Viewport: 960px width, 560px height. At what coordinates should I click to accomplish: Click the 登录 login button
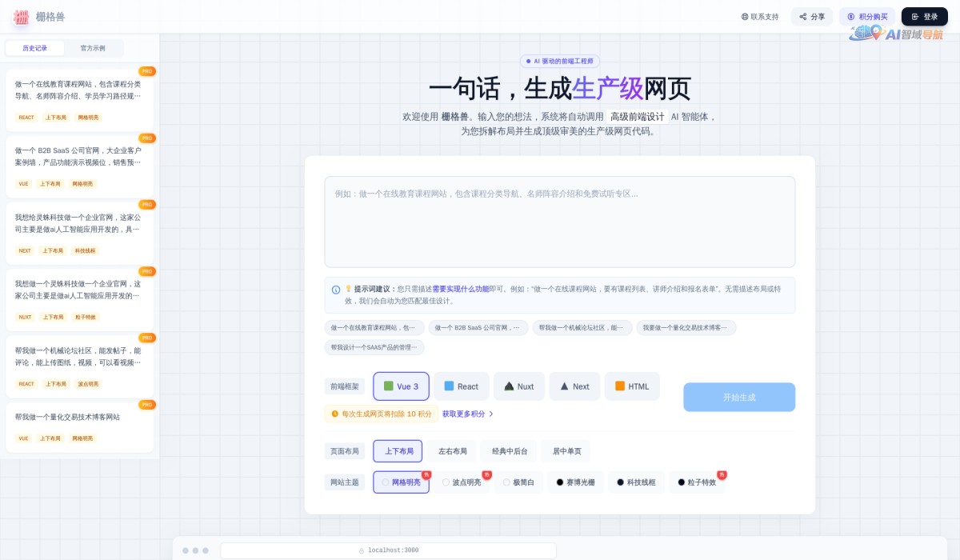(925, 16)
